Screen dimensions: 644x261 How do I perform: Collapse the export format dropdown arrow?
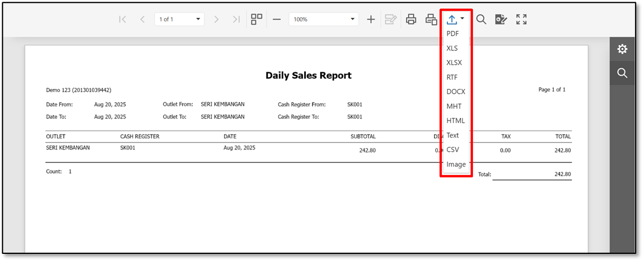(462, 19)
